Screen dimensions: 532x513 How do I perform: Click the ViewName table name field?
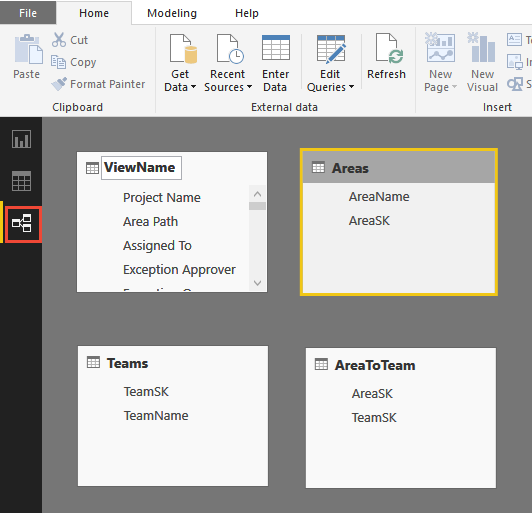point(141,168)
